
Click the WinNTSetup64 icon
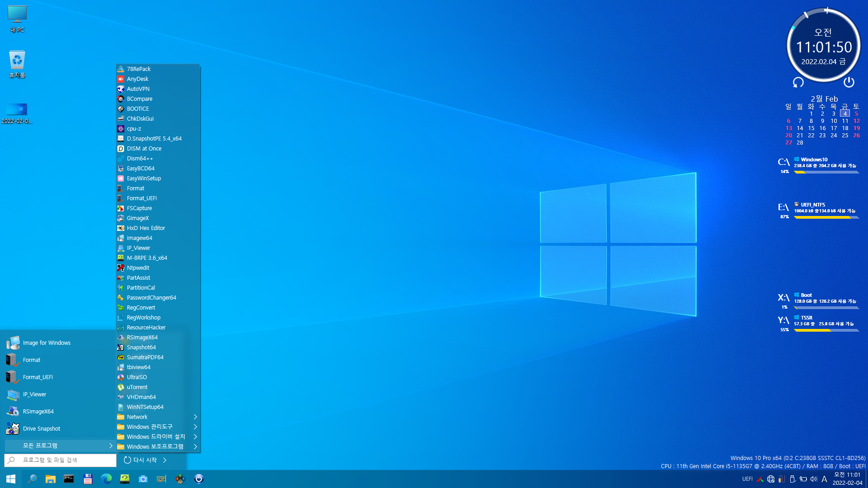pos(121,407)
